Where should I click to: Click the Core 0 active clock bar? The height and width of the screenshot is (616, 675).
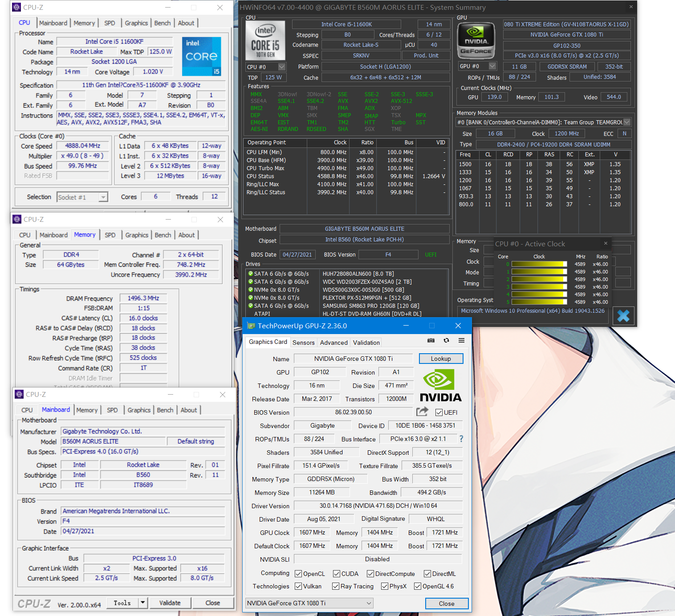539,264
